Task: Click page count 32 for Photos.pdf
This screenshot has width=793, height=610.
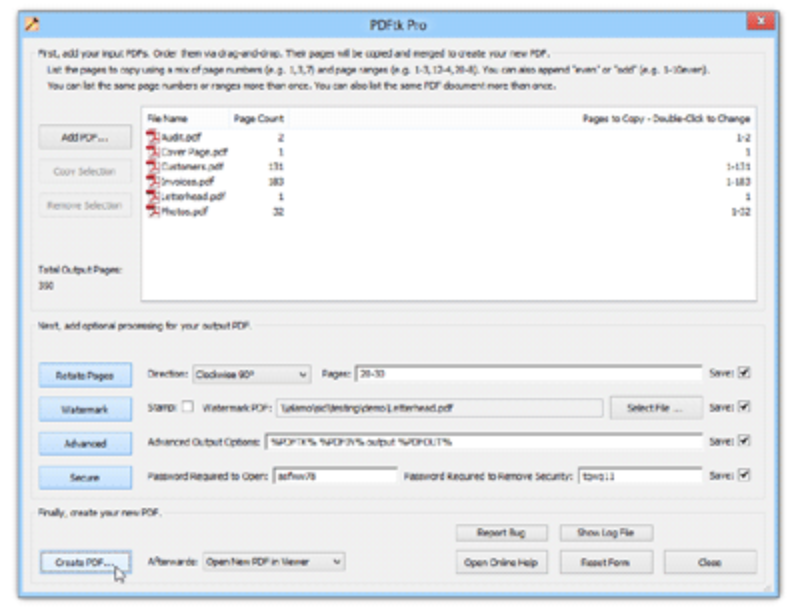Action: (x=279, y=211)
